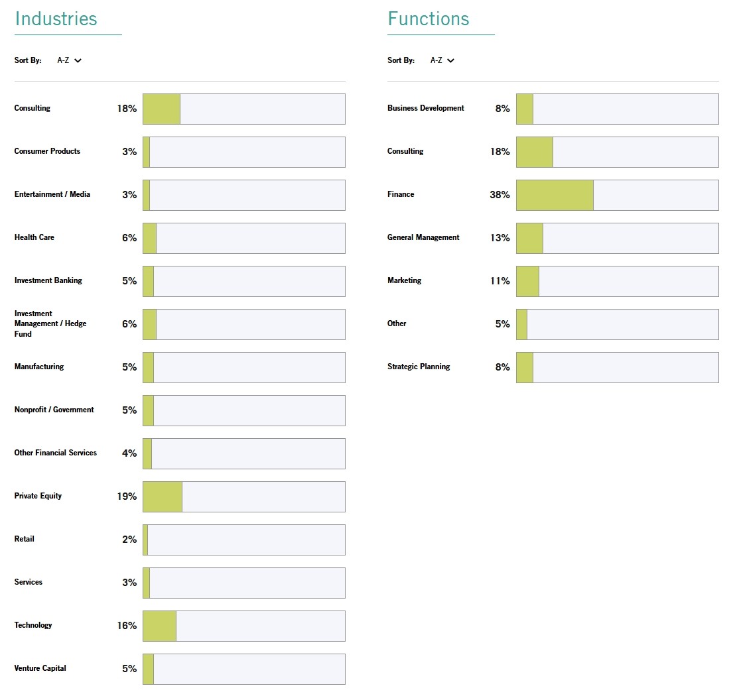The height and width of the screenshot is (700, 733).
Task: Click the Functions section heading
Action: (428, 19)
